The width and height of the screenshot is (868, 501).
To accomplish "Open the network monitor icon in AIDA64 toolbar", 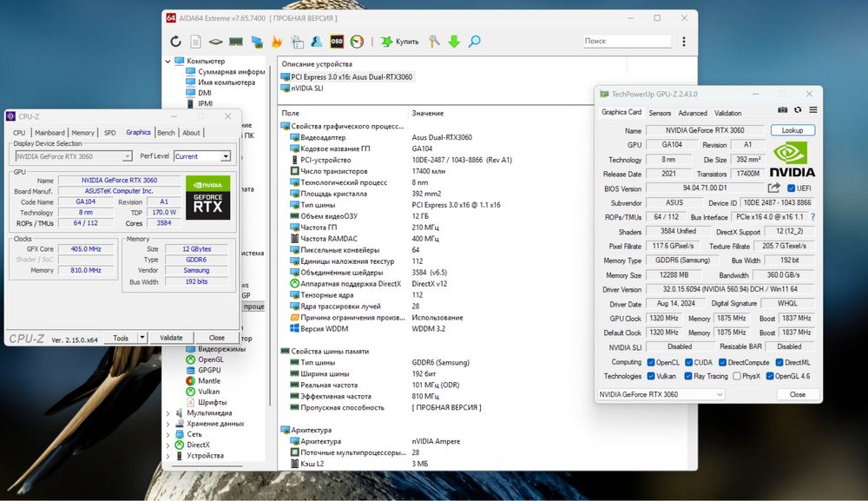I will [x=257, y=42].
